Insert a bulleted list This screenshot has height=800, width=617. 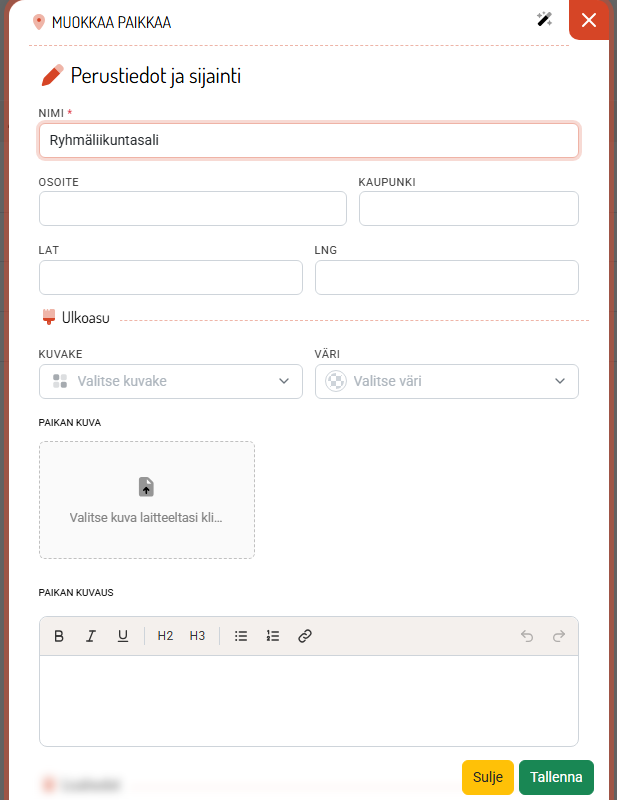(241, 636)
